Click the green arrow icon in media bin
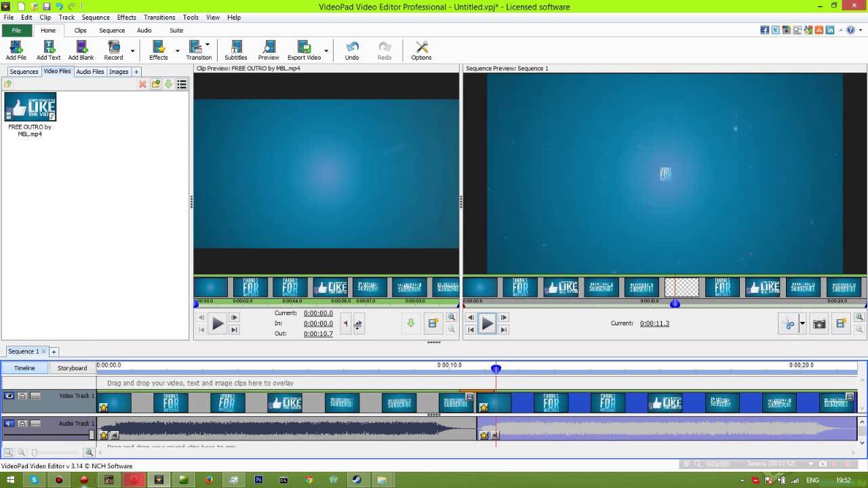The height and width of the screenshot is (488, 868). [168, 84]
